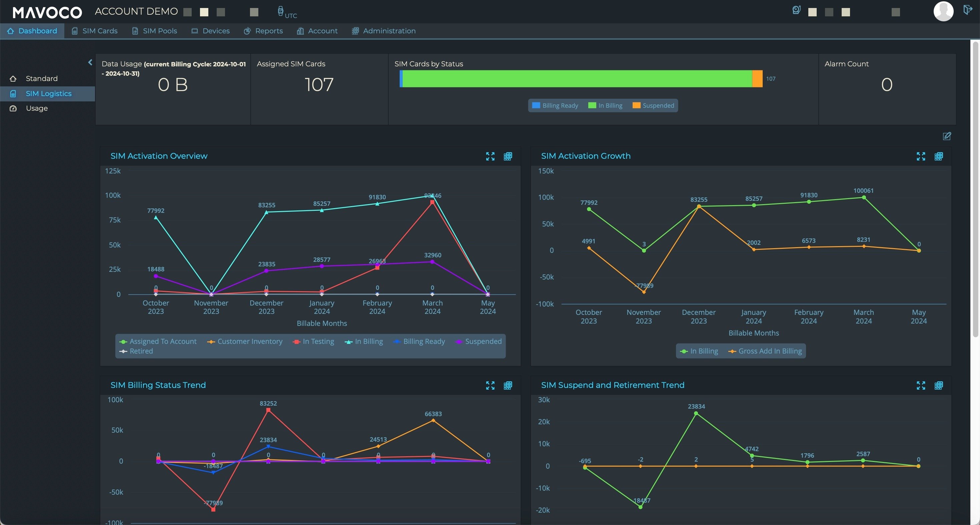Click the 100061 data point in Growth chart
The height and width of the screenshot is (525, 980).
coord(864,197)
